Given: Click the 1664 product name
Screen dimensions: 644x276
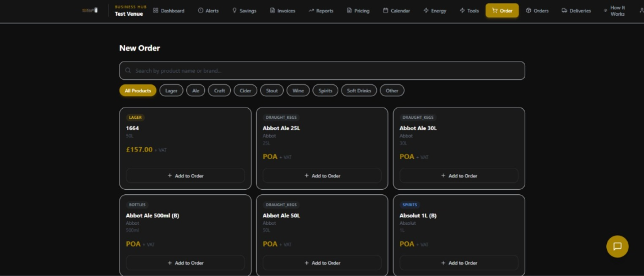Looking at the screenshot, I should (x=132, y=128).
